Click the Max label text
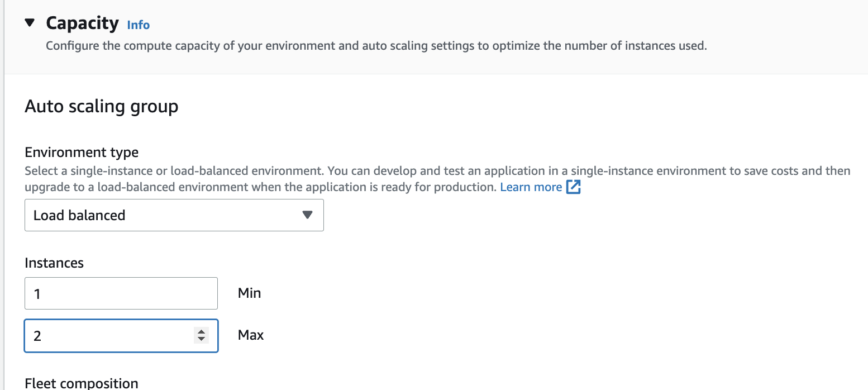 click(251, 335)
